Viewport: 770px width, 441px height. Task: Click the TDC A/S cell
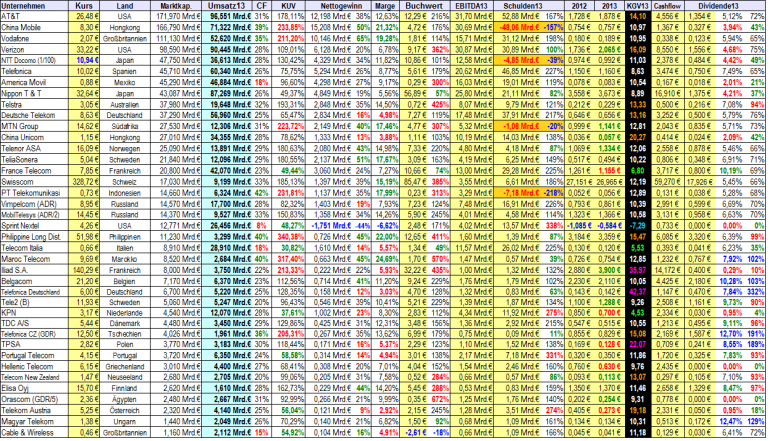pos(34,323)
